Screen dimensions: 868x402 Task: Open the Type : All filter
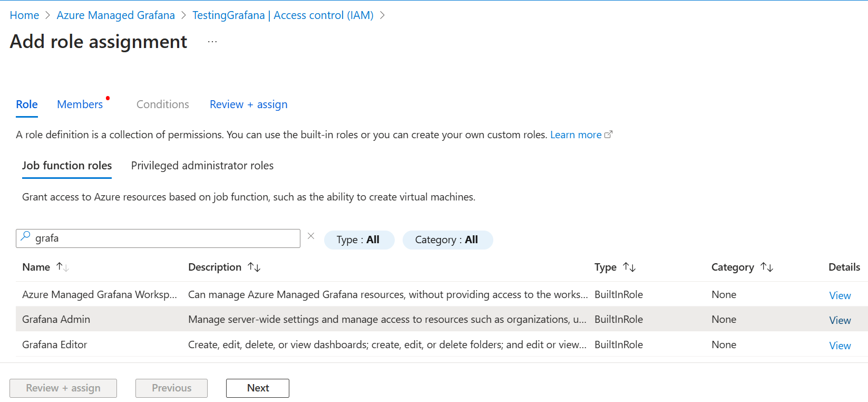coord(359,240)
